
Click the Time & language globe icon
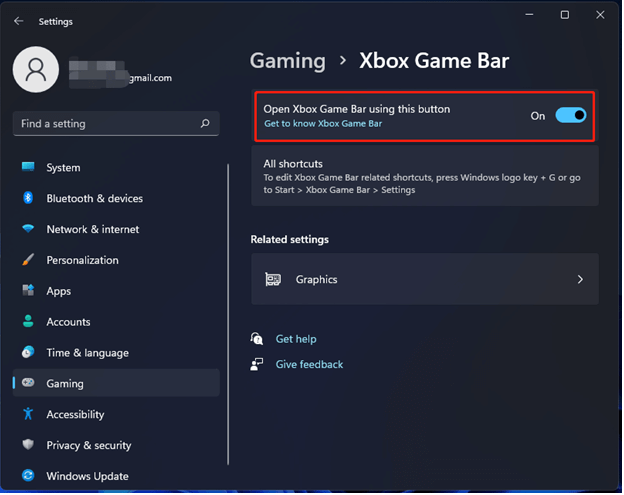click(x=28, y=352)
